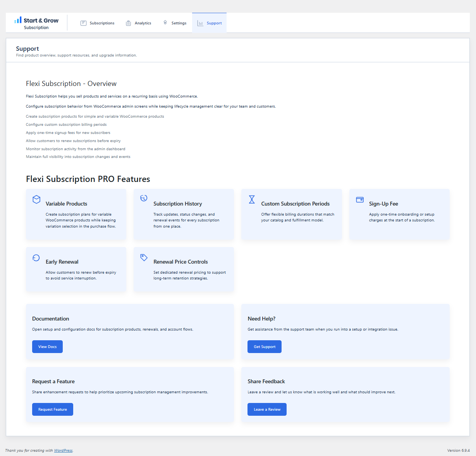Click the Flexi Subscription PRO Features heading
Image resolution: width=476 pixels, height=456 pixels.
88,179
